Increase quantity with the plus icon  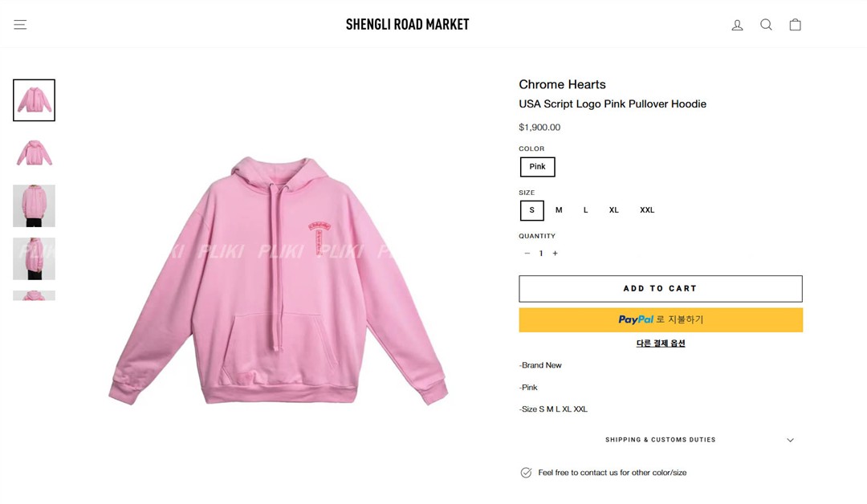click(555, 254)
